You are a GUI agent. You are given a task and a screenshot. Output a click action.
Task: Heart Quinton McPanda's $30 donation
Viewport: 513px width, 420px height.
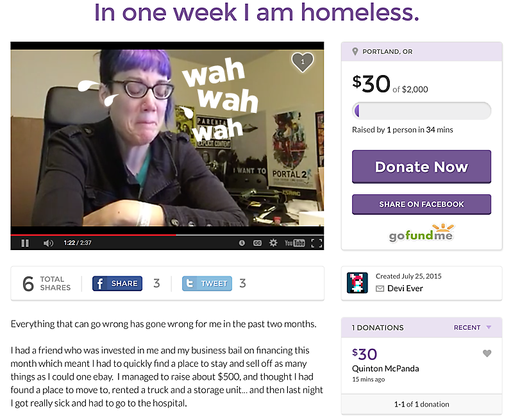(x=487, y=353)
